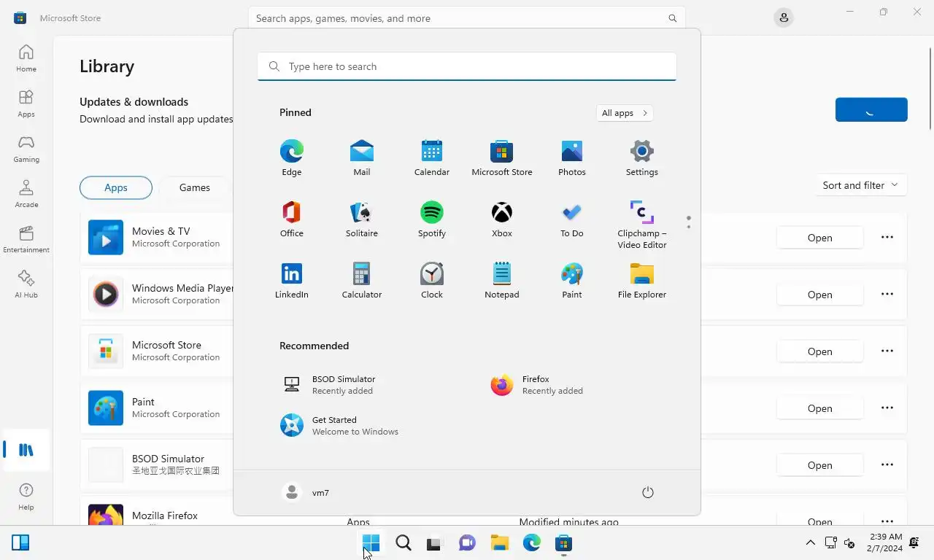Open the Widgets button on taskbar

tap(20, 542)
